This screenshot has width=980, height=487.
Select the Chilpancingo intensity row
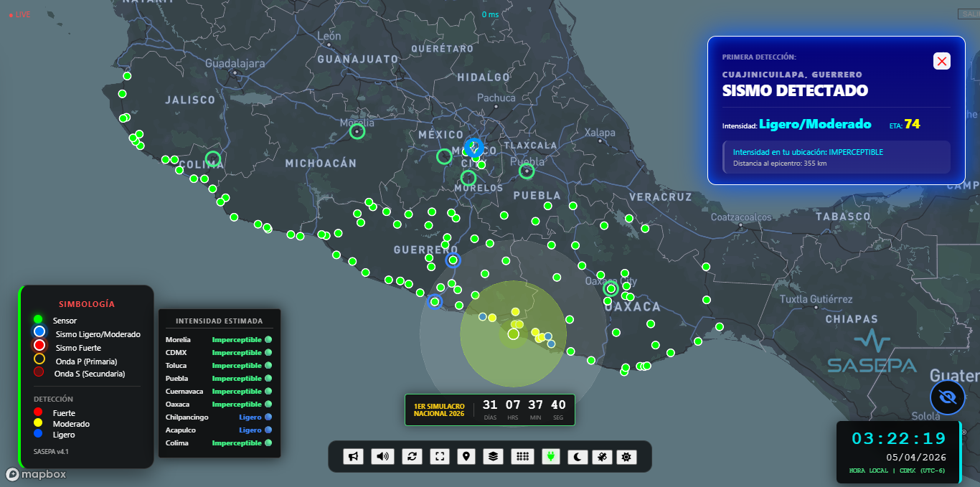[x=218, y=417]
